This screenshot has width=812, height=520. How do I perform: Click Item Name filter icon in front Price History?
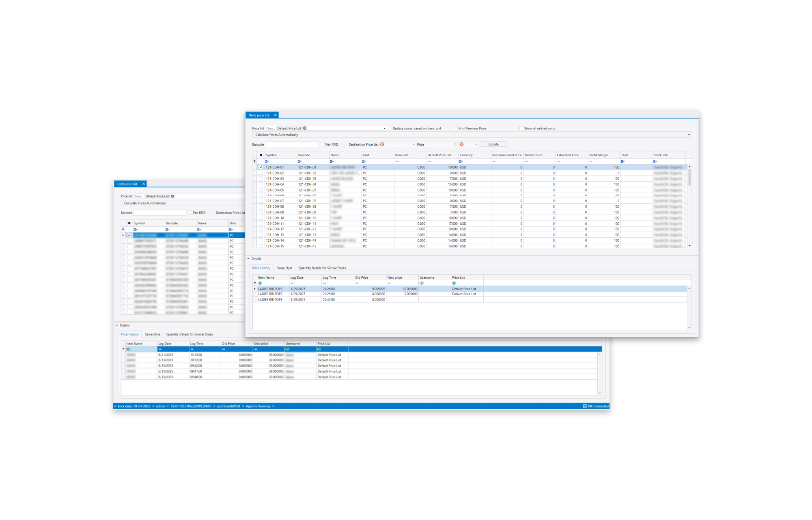pos(260,283)
